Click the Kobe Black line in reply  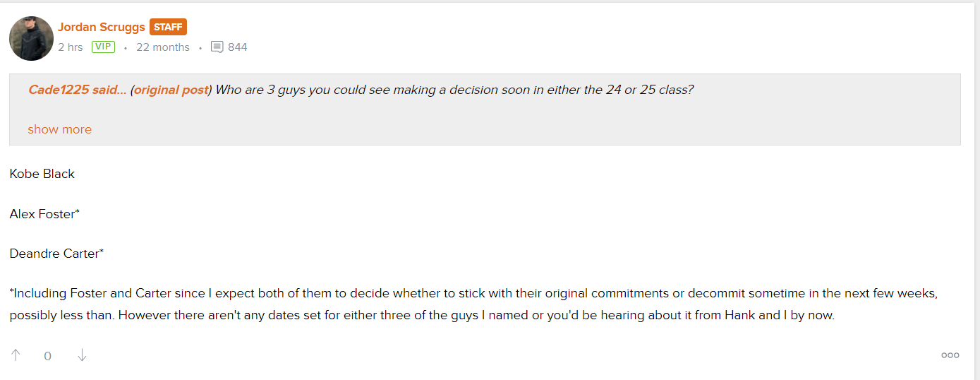(x=42, y=174)
